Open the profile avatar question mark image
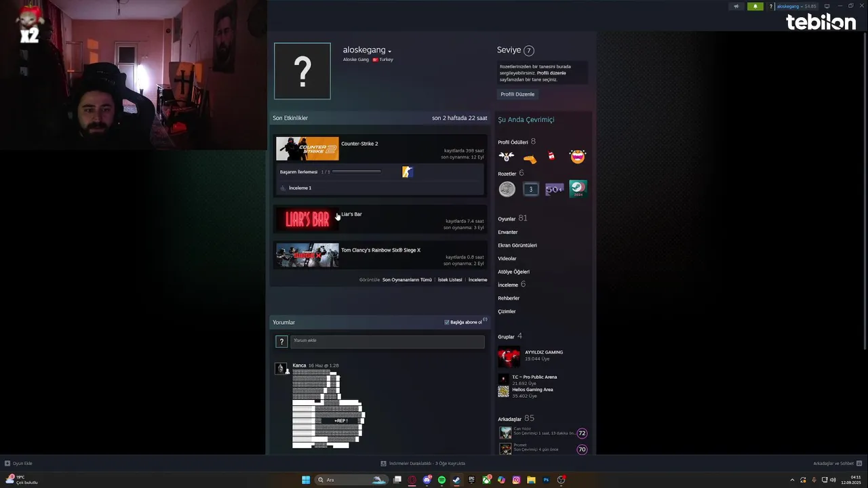Screen dimensions: 868x488 (302, 71)
